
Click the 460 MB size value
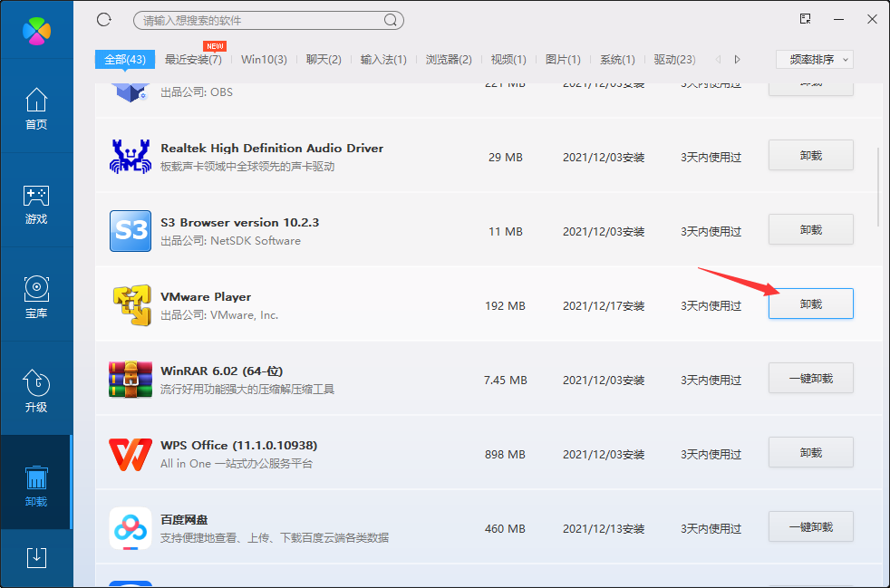click(505, 529)
